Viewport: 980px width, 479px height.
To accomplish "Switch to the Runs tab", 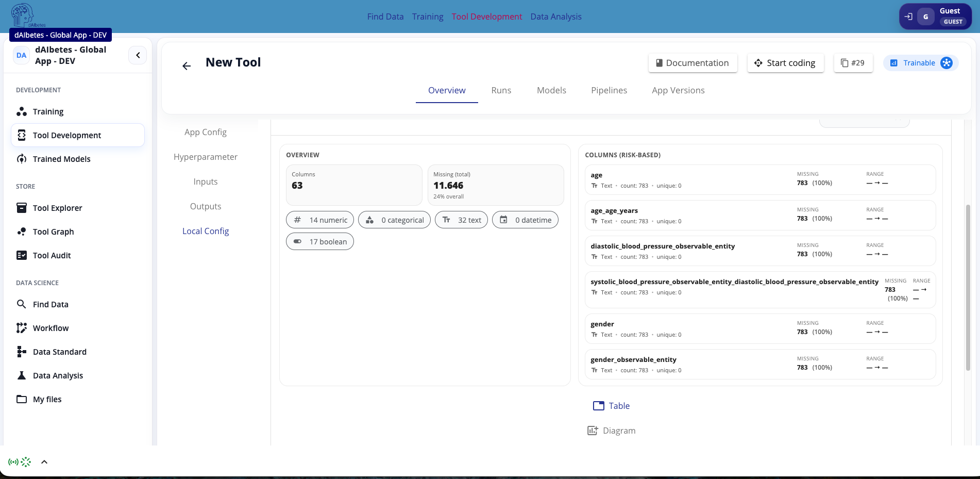I will point(501,90).
